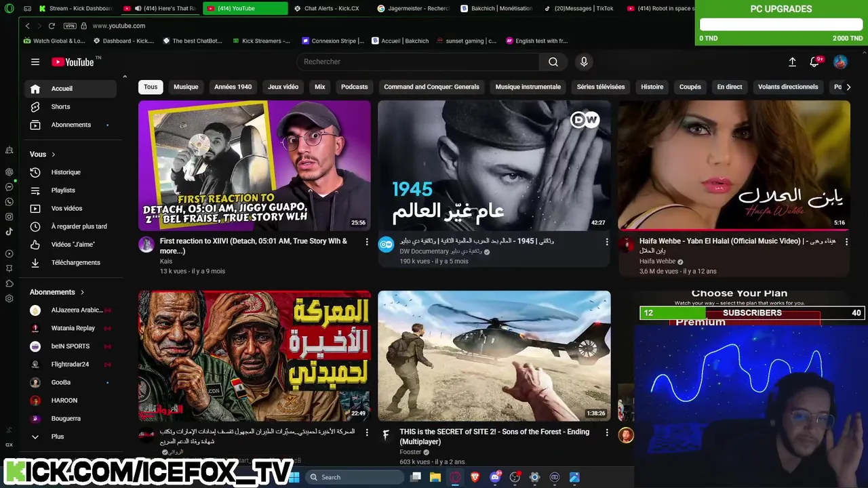Open the account avatar menu
Image resolution: width=868 pixels, height=488 pixels.
[840, 62]
